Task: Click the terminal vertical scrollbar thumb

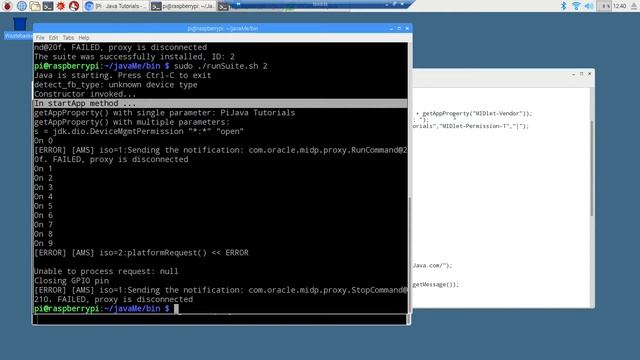Action: coord(409,255)
